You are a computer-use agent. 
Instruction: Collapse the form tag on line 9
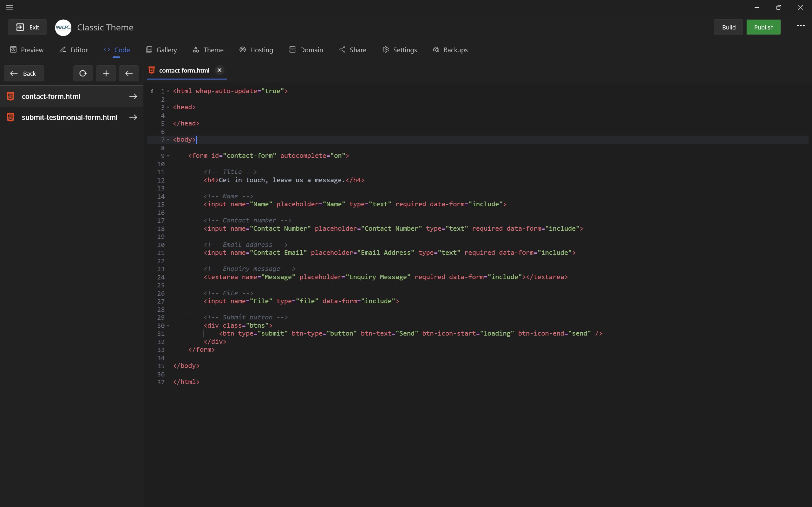(168, 156)
